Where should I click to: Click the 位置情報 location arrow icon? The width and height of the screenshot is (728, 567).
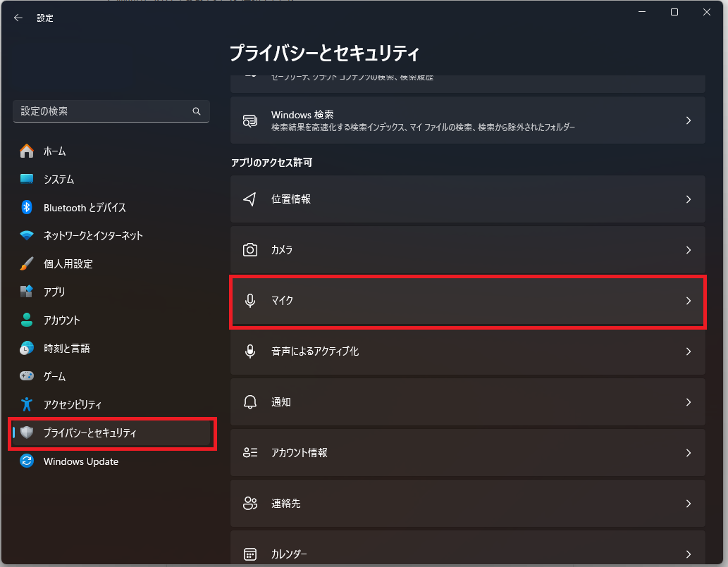pos(249,199)
